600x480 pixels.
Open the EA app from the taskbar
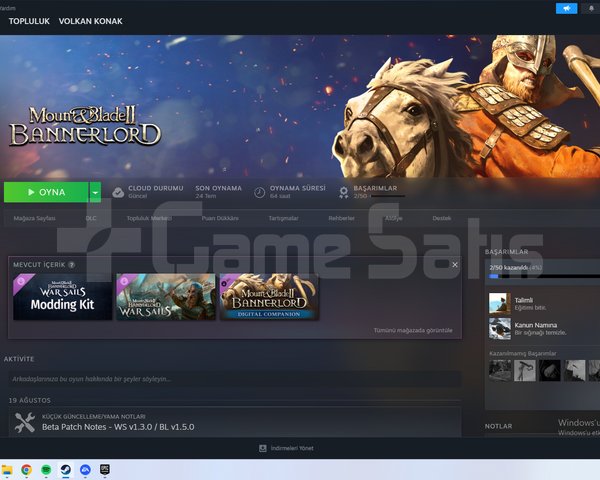tap(85, 470)
